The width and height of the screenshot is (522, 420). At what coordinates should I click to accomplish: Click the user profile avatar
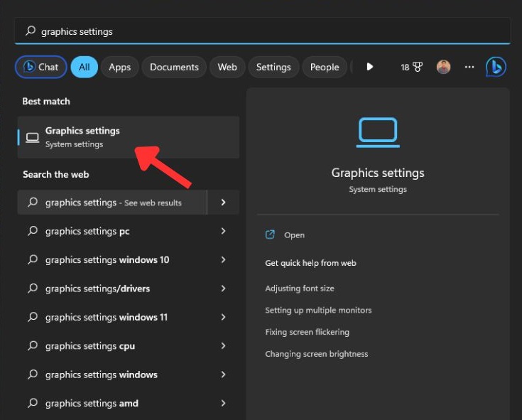tap(443, 67)
